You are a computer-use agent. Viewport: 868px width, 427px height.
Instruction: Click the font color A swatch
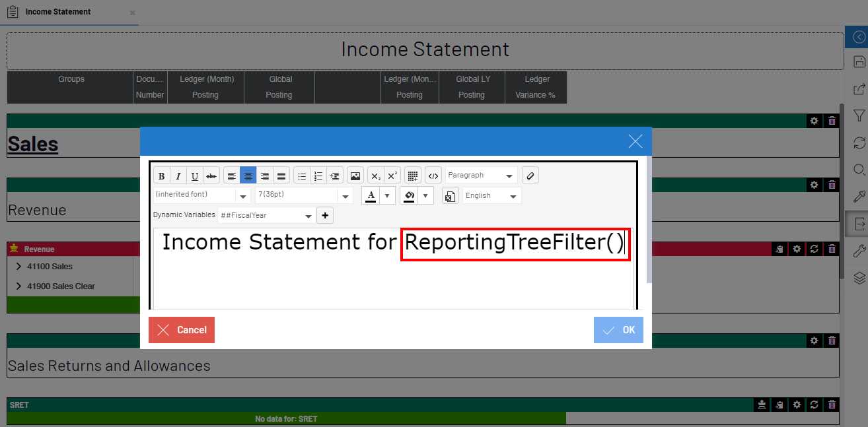click(371, 195)
